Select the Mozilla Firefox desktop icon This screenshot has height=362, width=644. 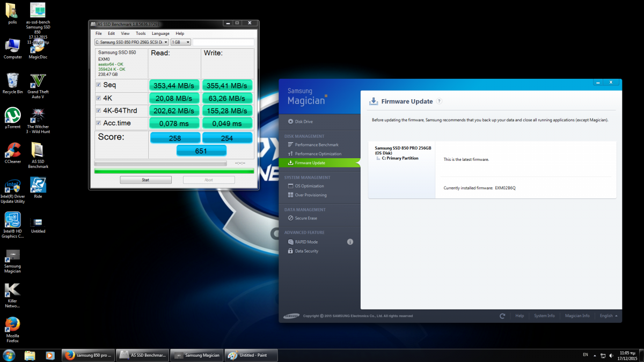12,330
